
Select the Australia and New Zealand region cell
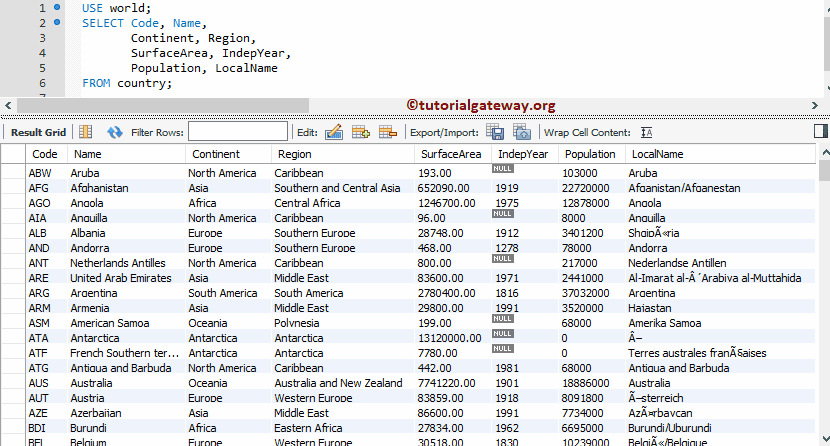tap(338, 383)
